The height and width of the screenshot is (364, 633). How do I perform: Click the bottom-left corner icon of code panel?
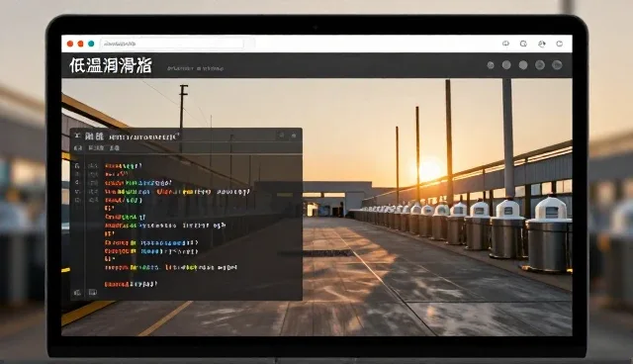coord(77,293)
